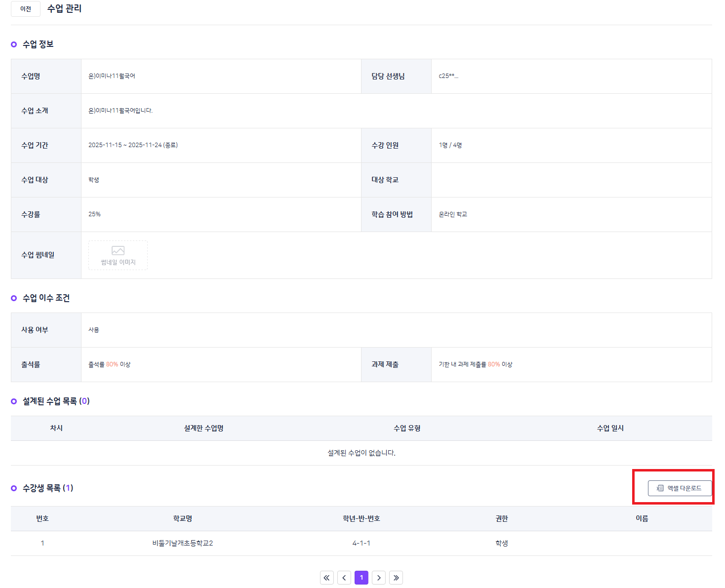Select page 1 in pagination
Viewport: 725px width, 588px height.
[362, 578]
